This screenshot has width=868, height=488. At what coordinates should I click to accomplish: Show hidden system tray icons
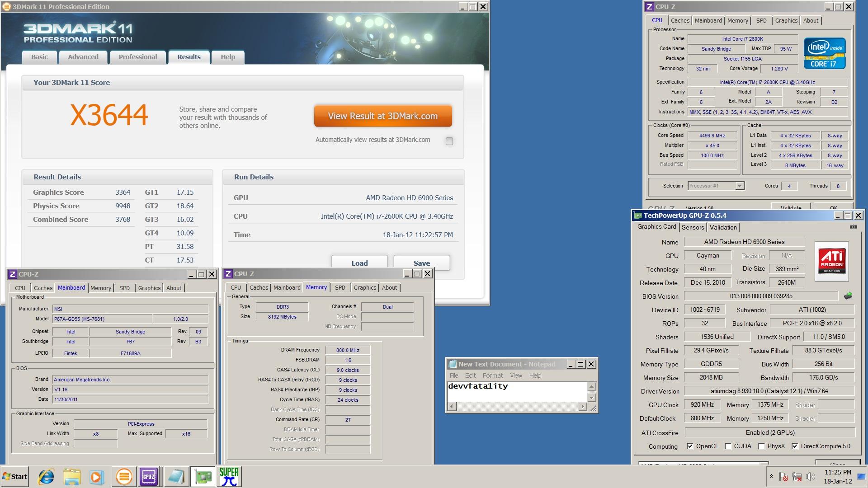coord(771,476)
